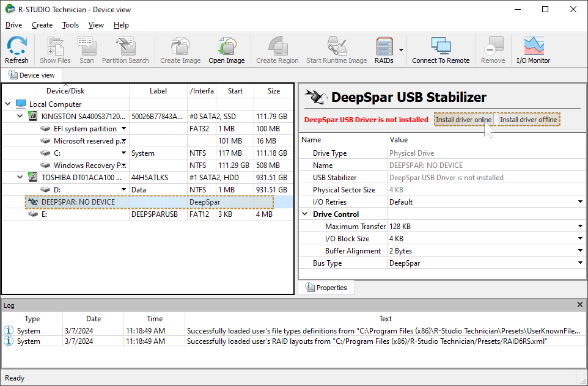
Task: Click the USB Stabilizer property name
Action: pyautogui.click(x=334, y=177)
